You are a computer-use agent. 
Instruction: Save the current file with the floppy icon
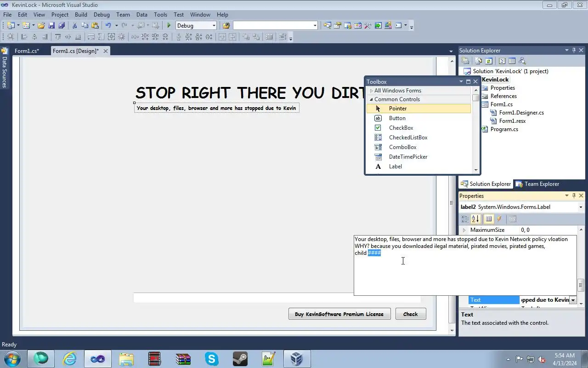coord(51,25)
